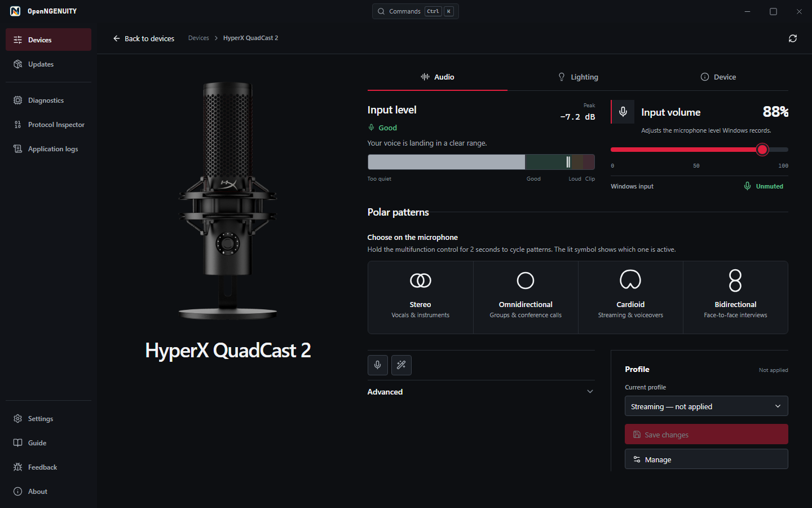812x508 pixels.
Task: Click the 88% input volume value
Action: tap(775, 112)
